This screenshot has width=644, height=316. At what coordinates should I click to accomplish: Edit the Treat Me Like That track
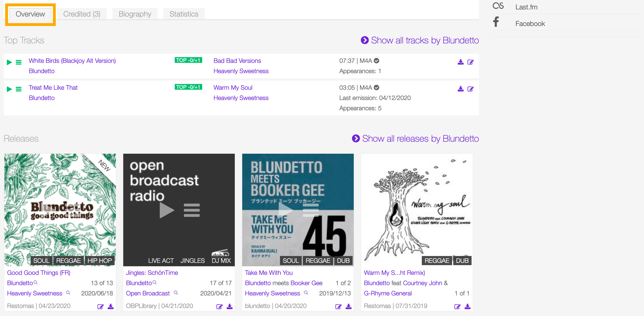coord(470,89)
